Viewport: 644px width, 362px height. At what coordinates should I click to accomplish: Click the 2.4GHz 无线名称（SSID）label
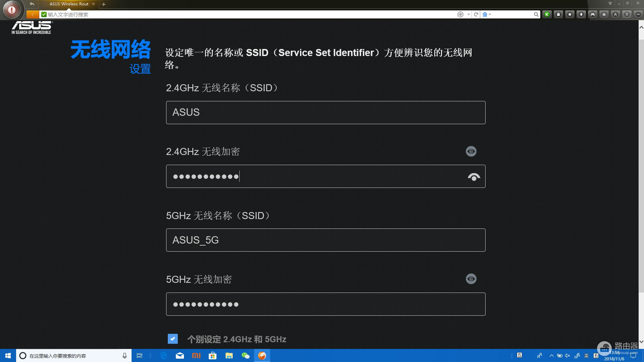[223, 88]
